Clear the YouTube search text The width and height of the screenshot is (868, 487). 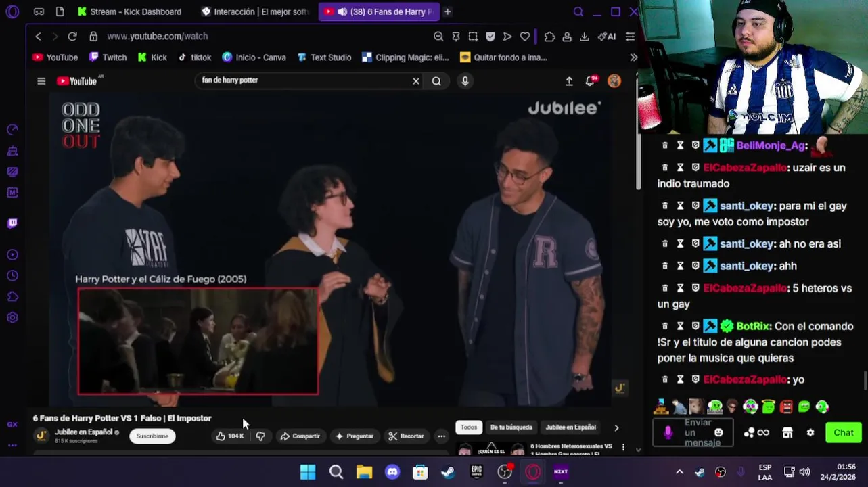[416, 81]
